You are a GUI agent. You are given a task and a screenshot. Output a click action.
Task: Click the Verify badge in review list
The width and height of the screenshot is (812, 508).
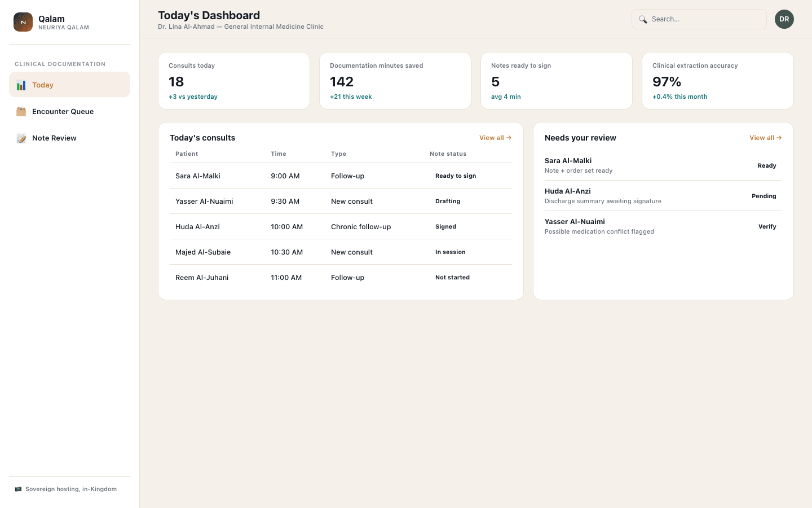click(x=767, y=227)
